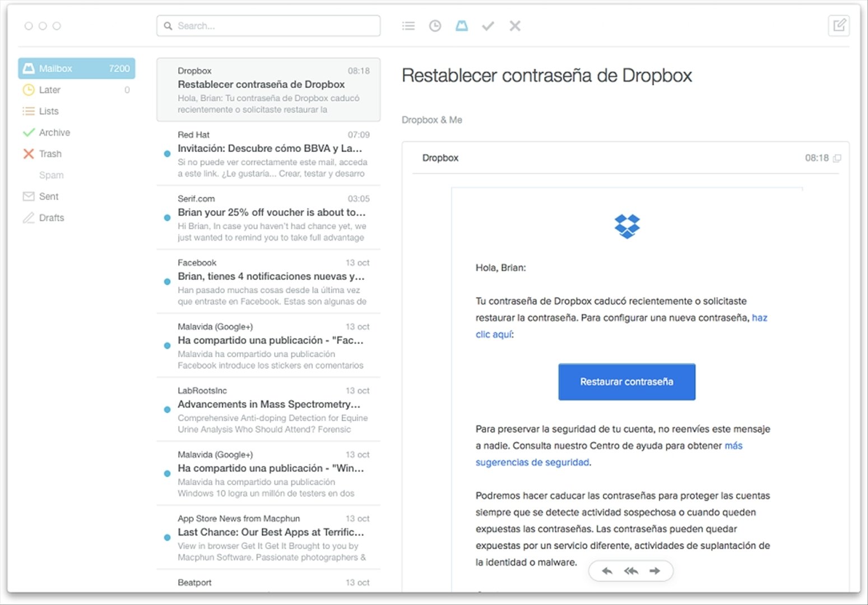Image resolution: width=868 pixels, height=605 pixels.
Task: Click the Lists toolbar icon
Action: [x=409, y=26]
